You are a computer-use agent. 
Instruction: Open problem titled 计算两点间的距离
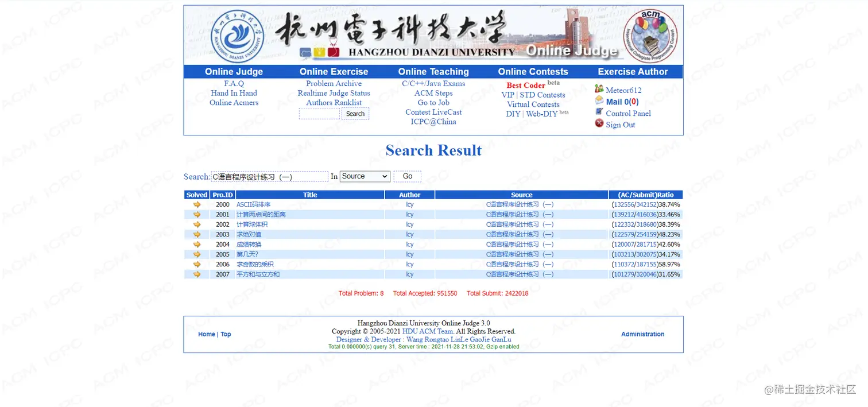click(261, 215)
